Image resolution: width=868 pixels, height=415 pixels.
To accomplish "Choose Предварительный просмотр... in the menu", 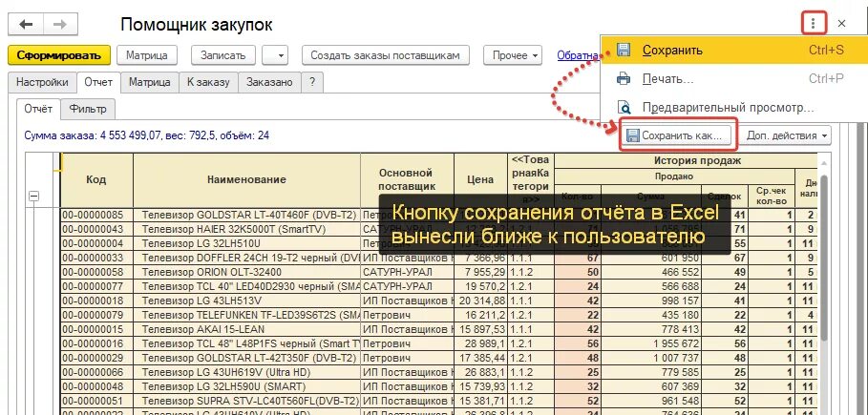I will coord(734,108).
